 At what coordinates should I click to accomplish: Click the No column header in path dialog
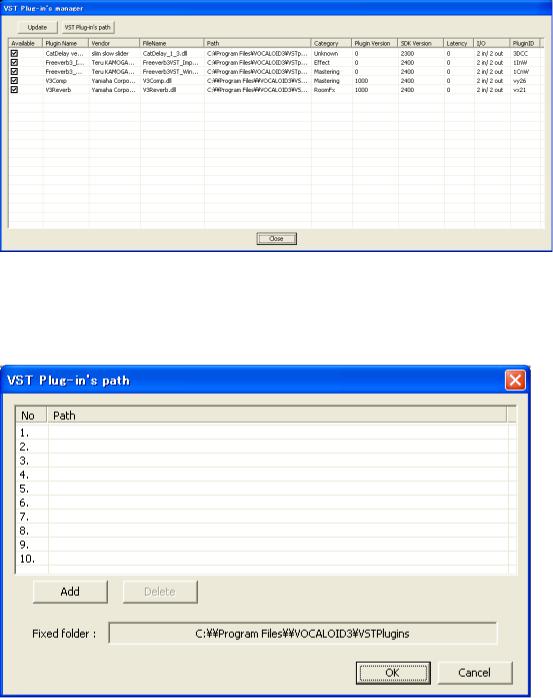(x=31, y=415)
